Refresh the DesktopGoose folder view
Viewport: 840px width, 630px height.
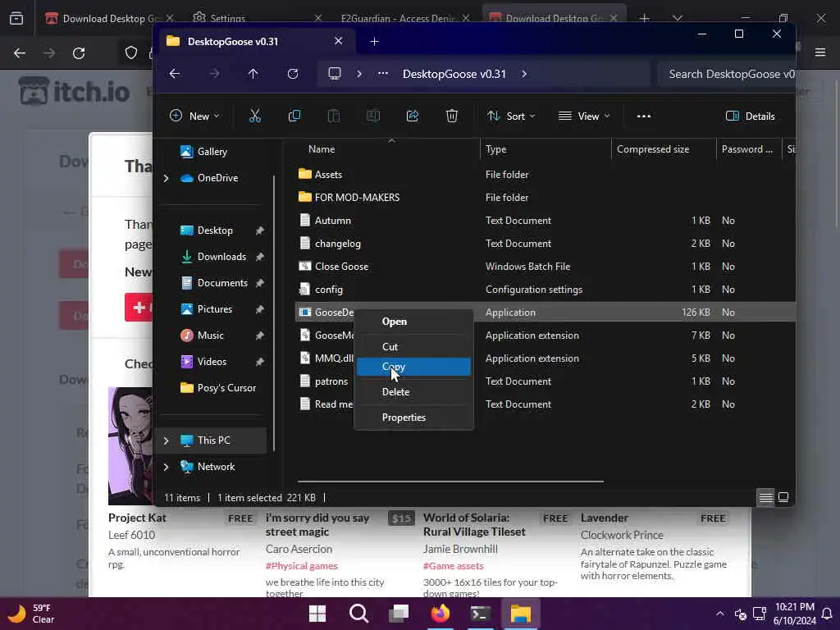(293, 73)
